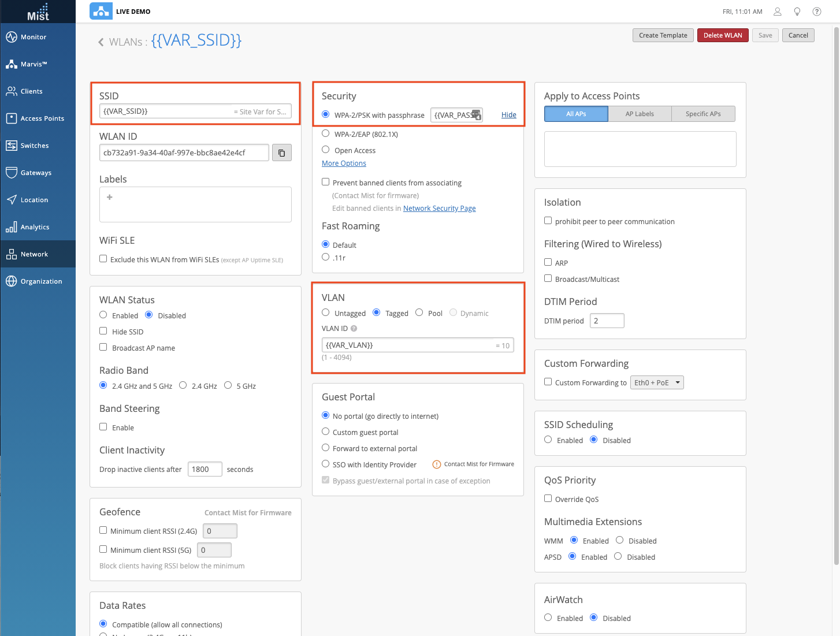This screenshot has height=636, width=840.
Task: Click the Delete WLAN button
Action: point(723,35)
